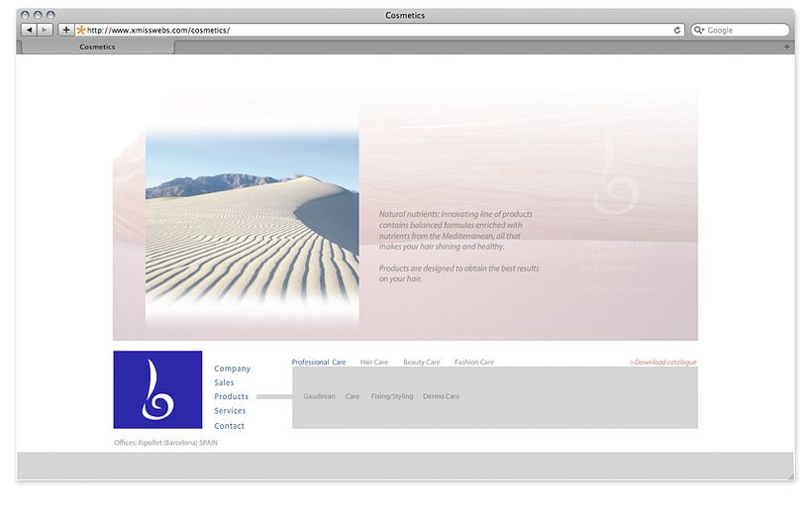Click the 'Products are designed' paragraph text

pos(458,273)
